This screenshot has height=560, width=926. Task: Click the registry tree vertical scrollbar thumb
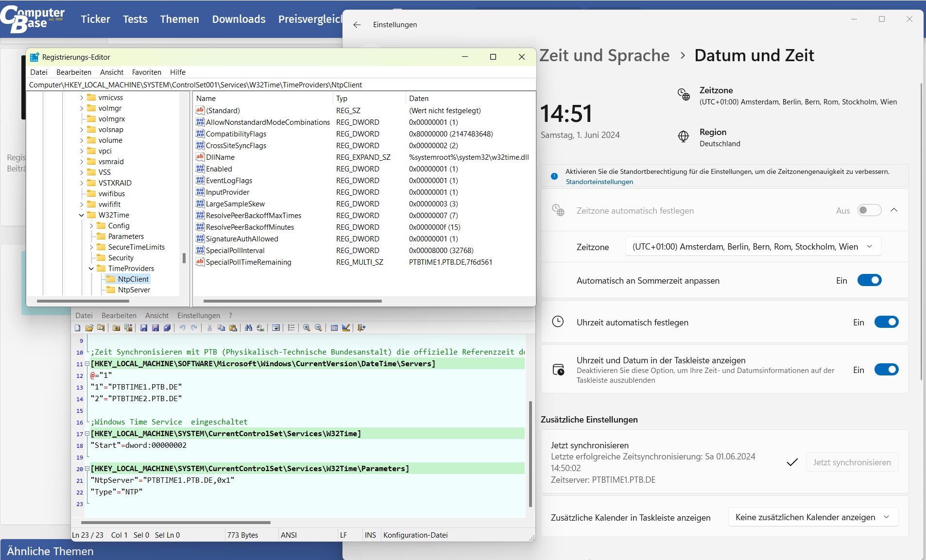(x=184, y=258)
